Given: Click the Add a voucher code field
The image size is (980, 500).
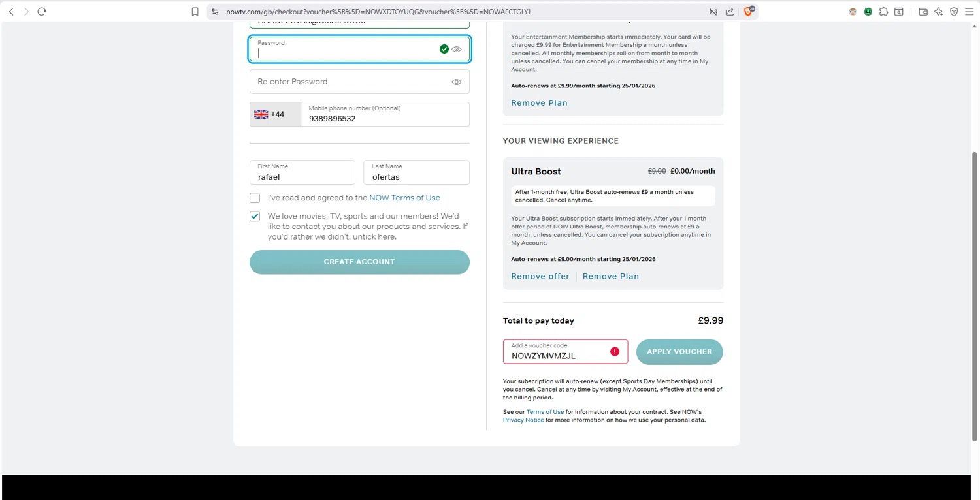Looking at the screenshot, I should point(557,356).
